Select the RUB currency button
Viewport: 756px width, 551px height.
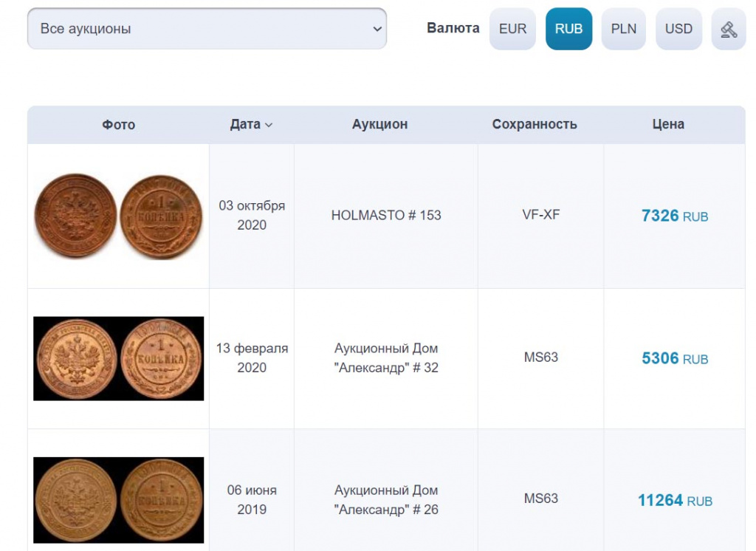pos(568,30)
